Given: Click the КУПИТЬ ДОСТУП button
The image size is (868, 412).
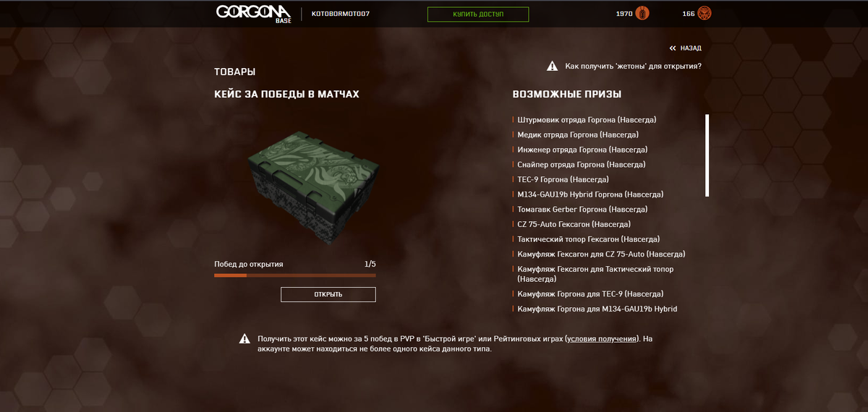Looking at the screenshot, I should pos(478,14).
